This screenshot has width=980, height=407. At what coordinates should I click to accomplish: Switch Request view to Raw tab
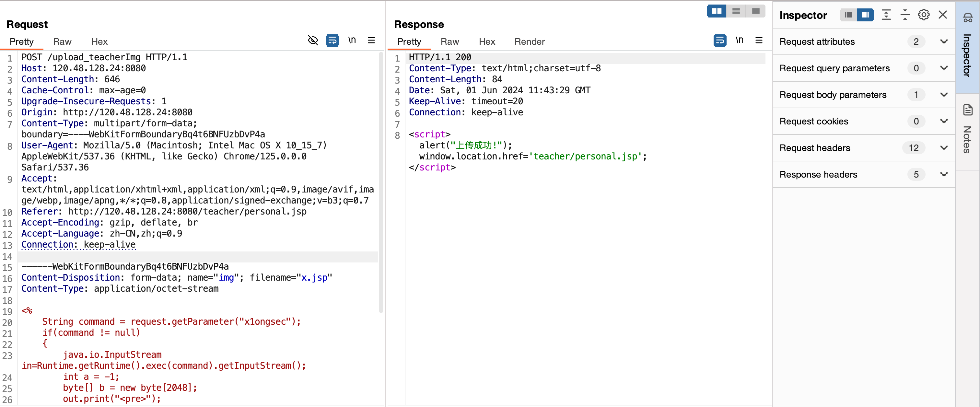point(62,41)
